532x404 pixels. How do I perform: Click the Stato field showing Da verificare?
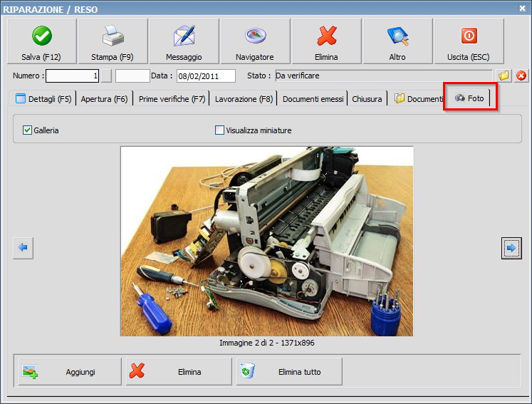tap(383, 76)
